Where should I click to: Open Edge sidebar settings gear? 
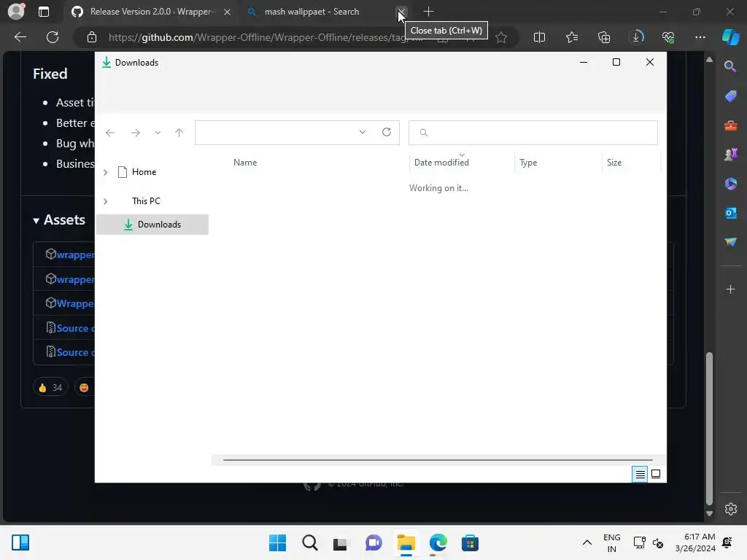[730, 508]
